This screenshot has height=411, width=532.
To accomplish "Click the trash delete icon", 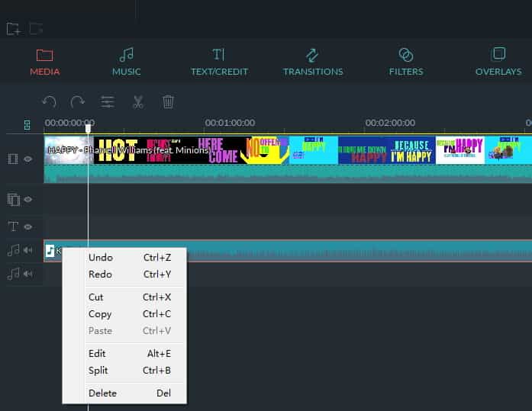I will (x=168, y=101).
